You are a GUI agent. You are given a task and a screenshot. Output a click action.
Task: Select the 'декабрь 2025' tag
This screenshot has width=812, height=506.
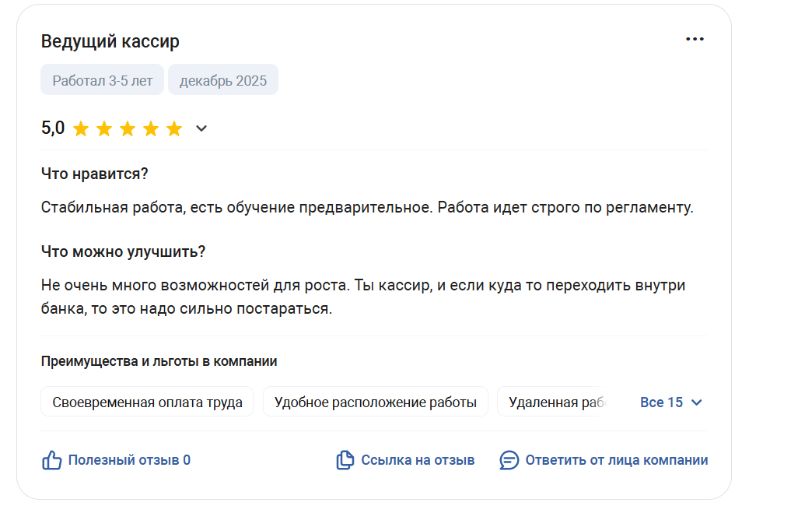pos(223,80)
